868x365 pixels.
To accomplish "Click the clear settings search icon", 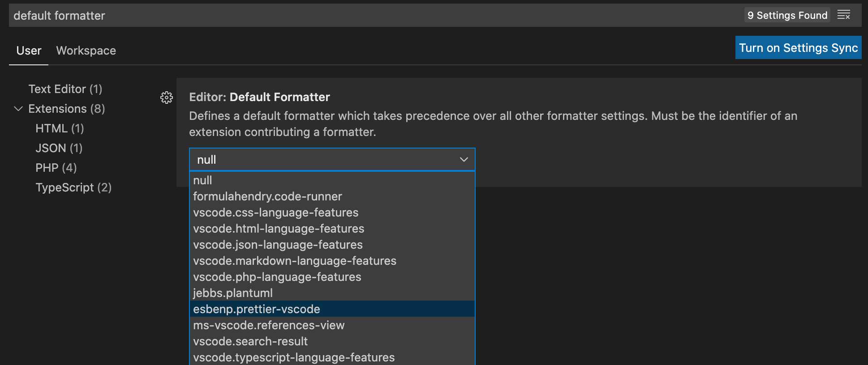I will click(x=844, y=15).
